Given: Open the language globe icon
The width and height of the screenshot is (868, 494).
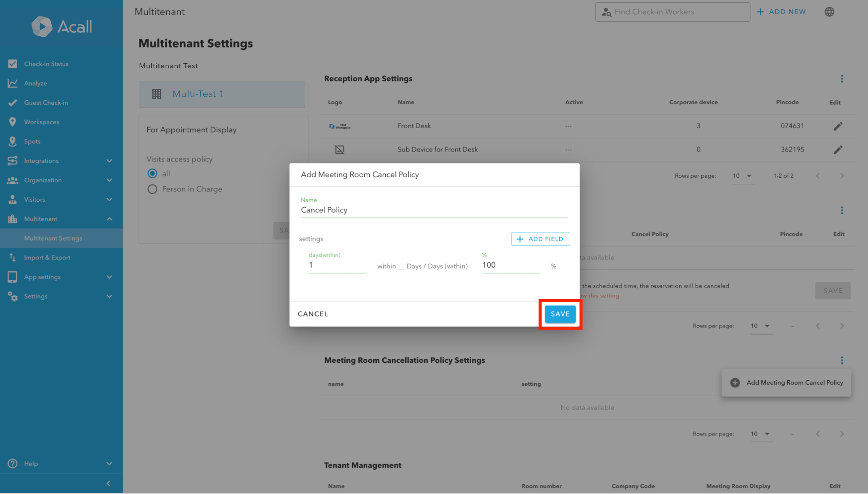Looking at the screenshot, I should [829, 12].
